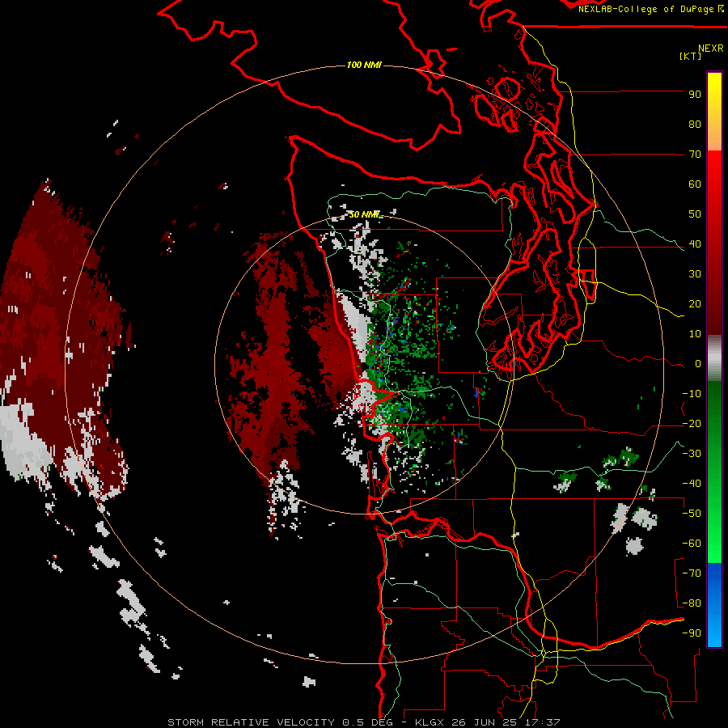Click the [KT] units label

pyautogui.click(x=691, y=56)
